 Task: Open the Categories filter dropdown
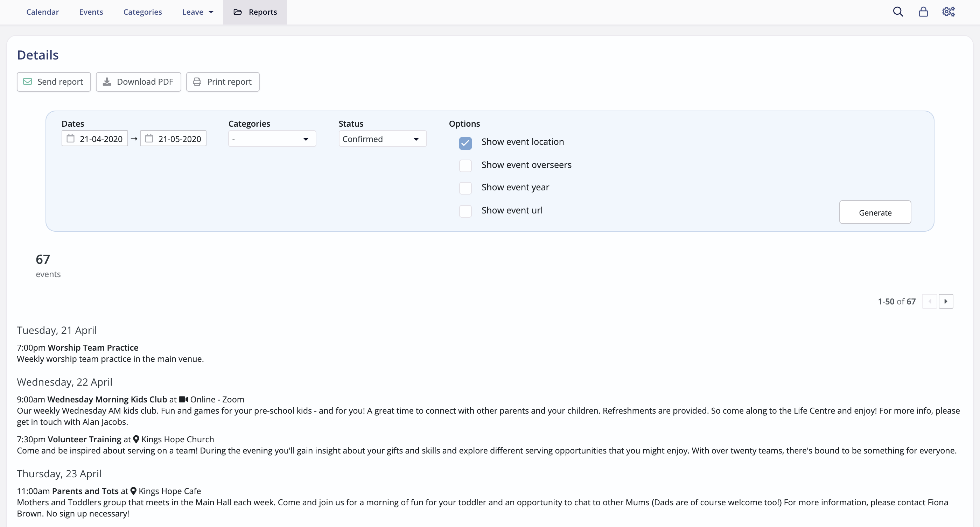pyautogui.click(x=272, y=139)
